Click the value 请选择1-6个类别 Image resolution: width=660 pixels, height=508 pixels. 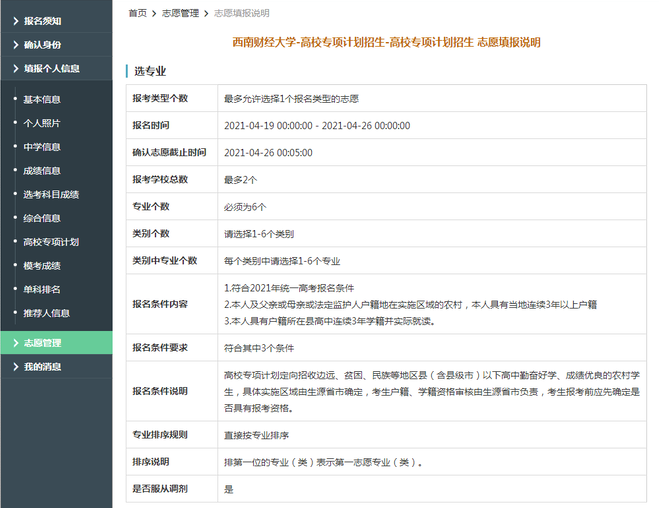(x=259, y=234)
